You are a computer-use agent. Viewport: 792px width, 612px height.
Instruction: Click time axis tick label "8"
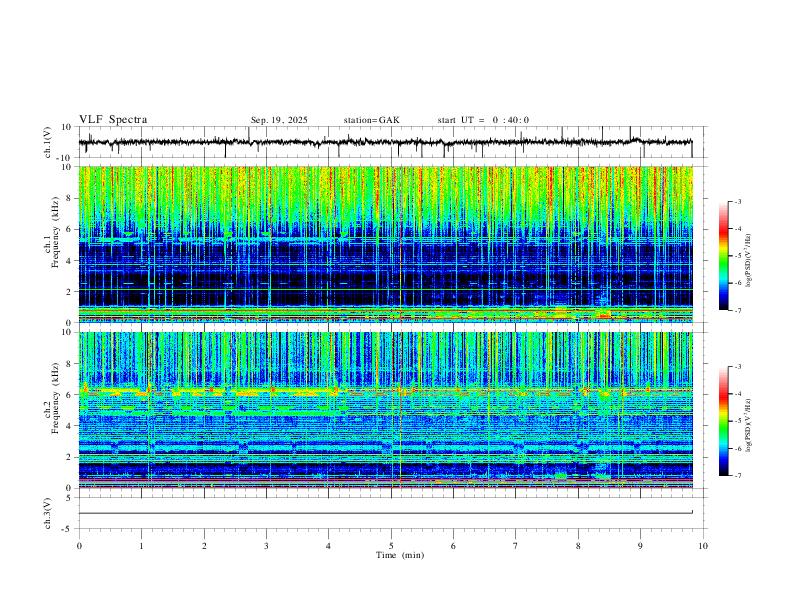[578, 546]
